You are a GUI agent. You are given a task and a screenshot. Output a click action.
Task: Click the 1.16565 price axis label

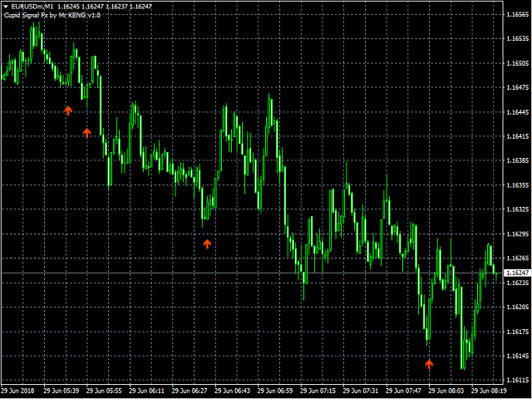517,15
